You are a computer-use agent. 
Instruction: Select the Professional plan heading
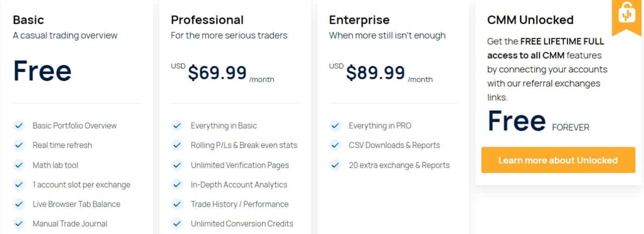207,20
